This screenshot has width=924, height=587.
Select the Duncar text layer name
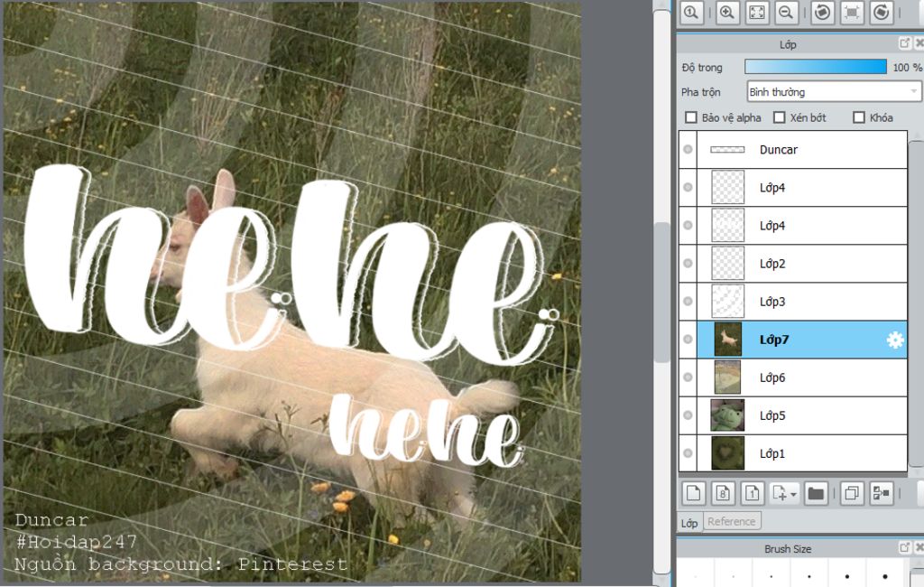pyautogui.click(x=779, y=150)
